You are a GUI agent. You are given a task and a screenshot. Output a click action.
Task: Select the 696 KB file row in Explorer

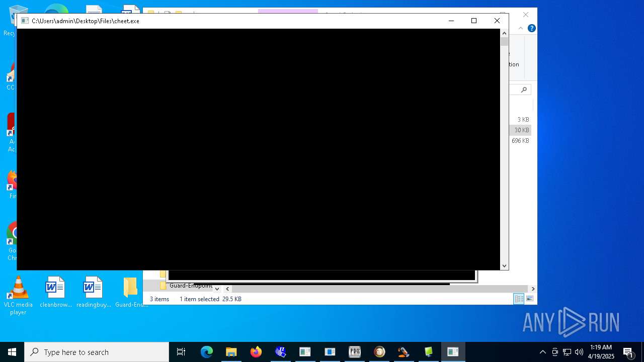click(520, 141)
